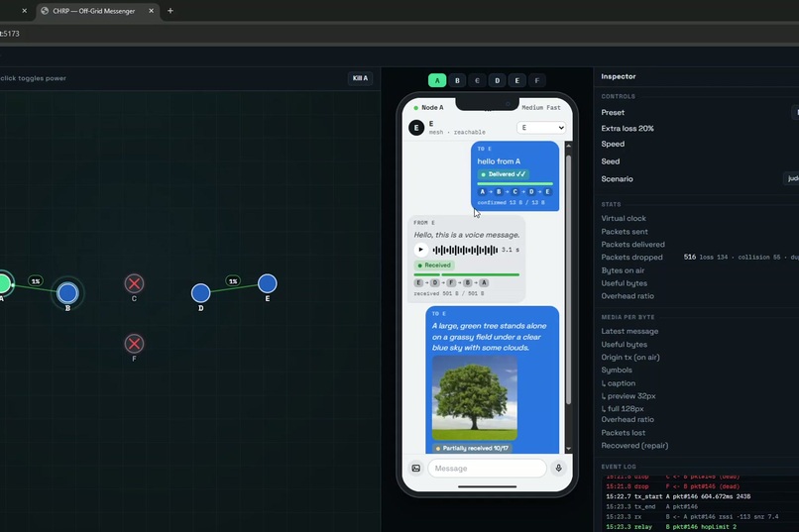Image resolution: width=799 pixels, height=532 pixels.
Task: Click the Scenario control label
Action: coord(617,179)
